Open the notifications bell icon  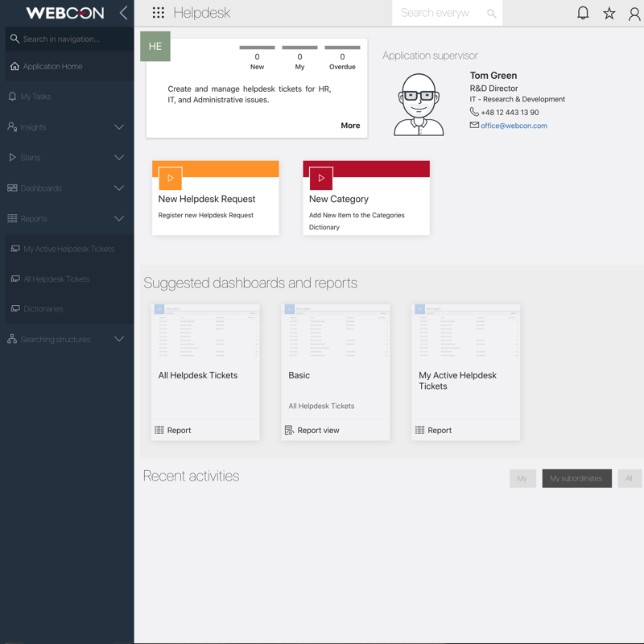click(x=583, y=13)
